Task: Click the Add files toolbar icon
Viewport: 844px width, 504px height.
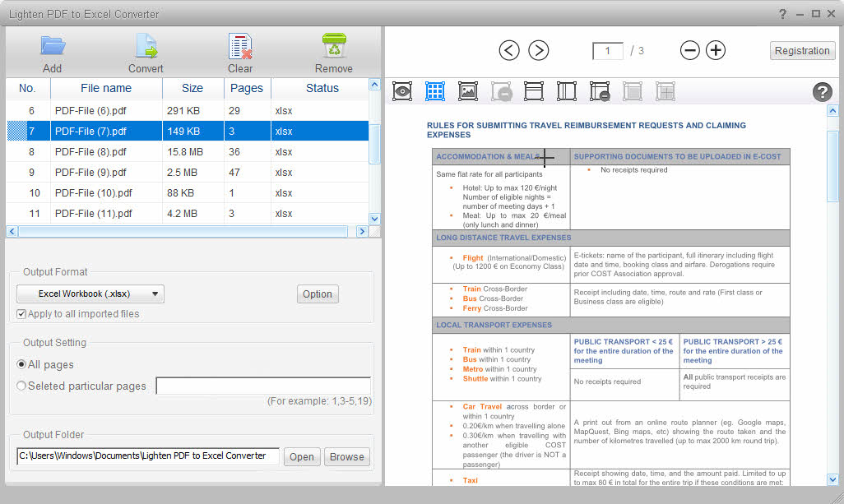Action: point(52,45)
